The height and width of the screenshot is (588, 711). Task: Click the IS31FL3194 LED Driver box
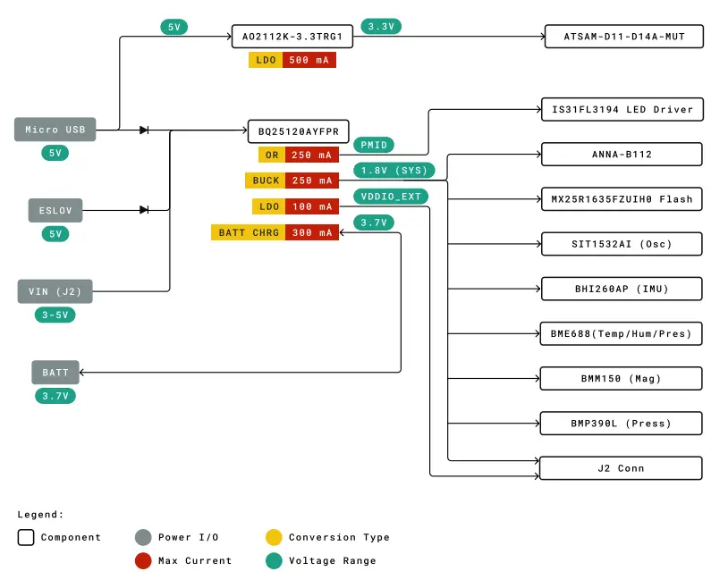click(622, 109)
